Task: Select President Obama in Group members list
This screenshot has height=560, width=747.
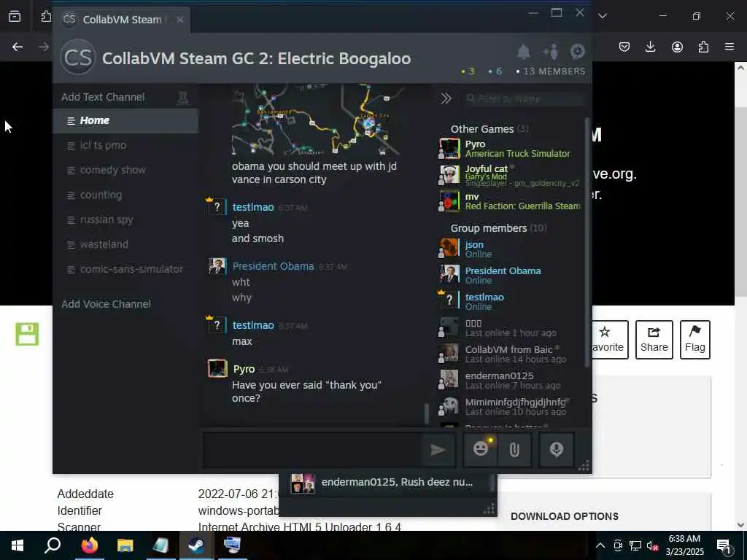Action: point(511,275)
